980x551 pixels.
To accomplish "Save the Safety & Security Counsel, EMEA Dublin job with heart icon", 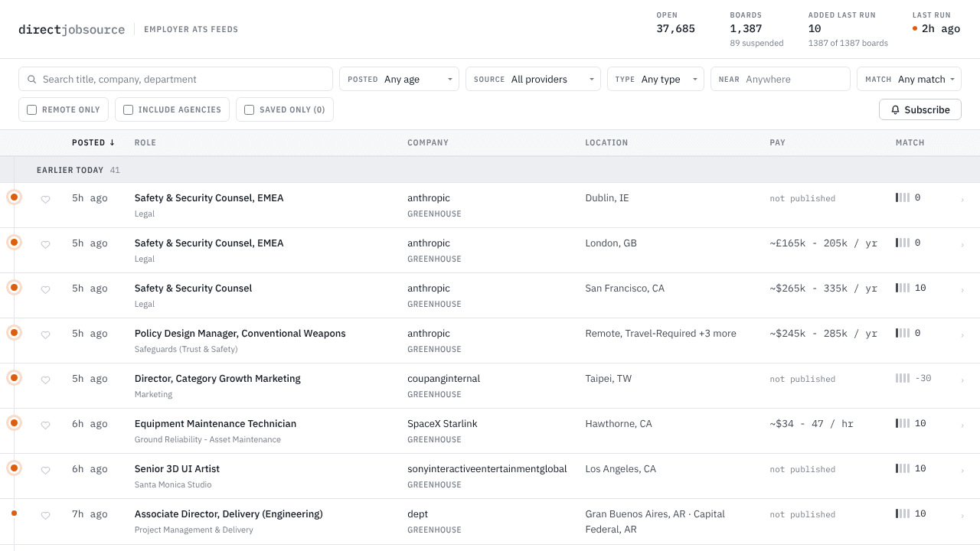I will point(45,199).
